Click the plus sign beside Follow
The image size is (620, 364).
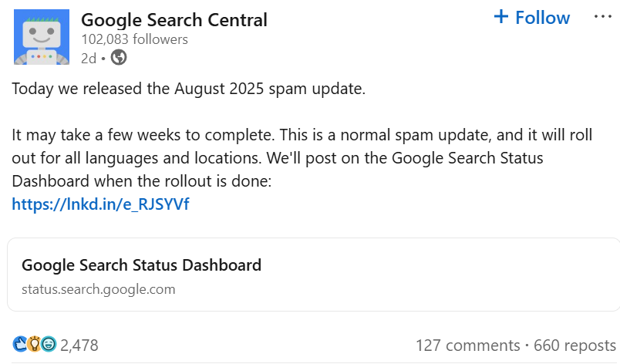(x=501, y=17)
